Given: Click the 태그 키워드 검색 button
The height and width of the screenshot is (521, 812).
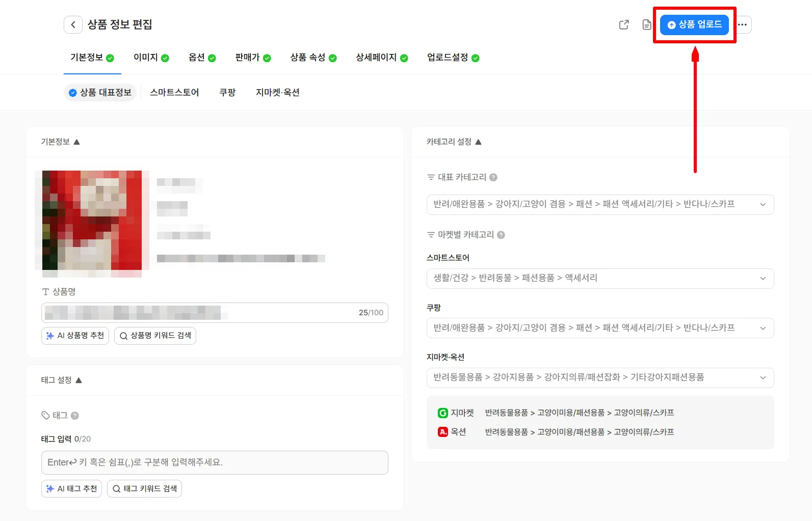Looking at the screenshot, I should pos(144,489).
